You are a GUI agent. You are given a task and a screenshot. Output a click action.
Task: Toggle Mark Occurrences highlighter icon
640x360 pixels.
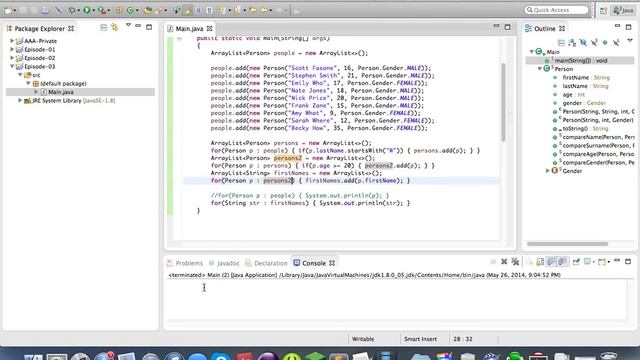point(187,10)
